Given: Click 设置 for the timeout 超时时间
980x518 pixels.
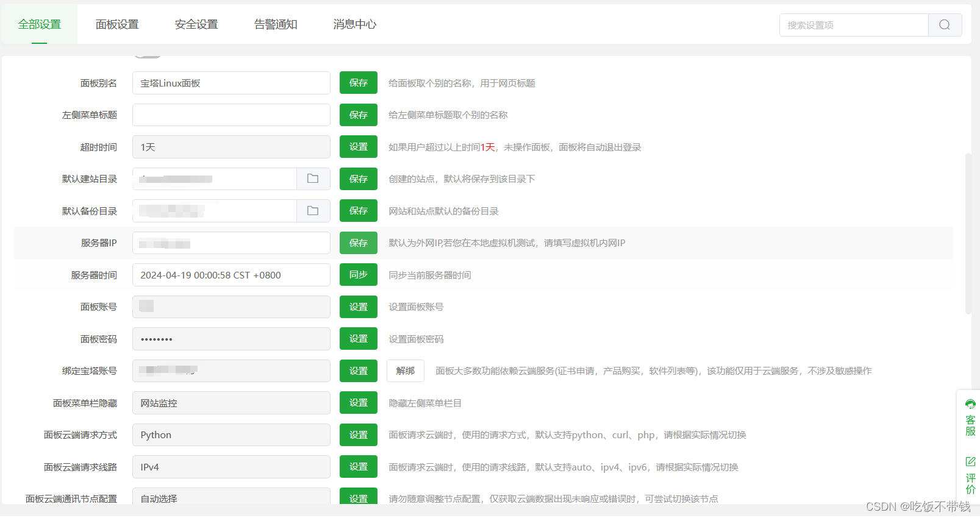Looking at the screenshot, I should (358, 147).
